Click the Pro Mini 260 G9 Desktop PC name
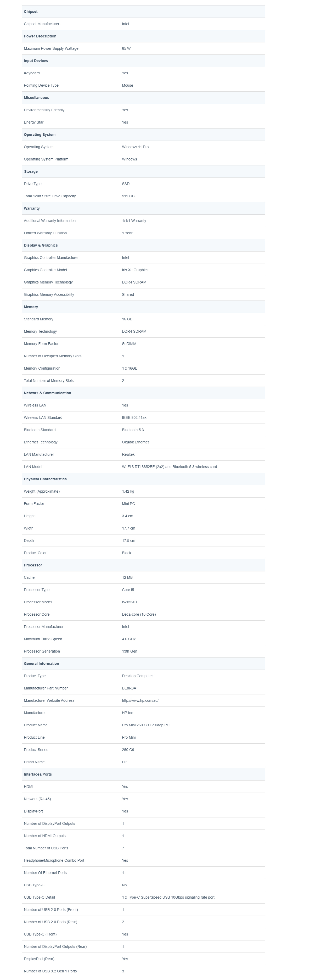The width and height of the screenshot is (310, 980). click(x=146, y=725)
